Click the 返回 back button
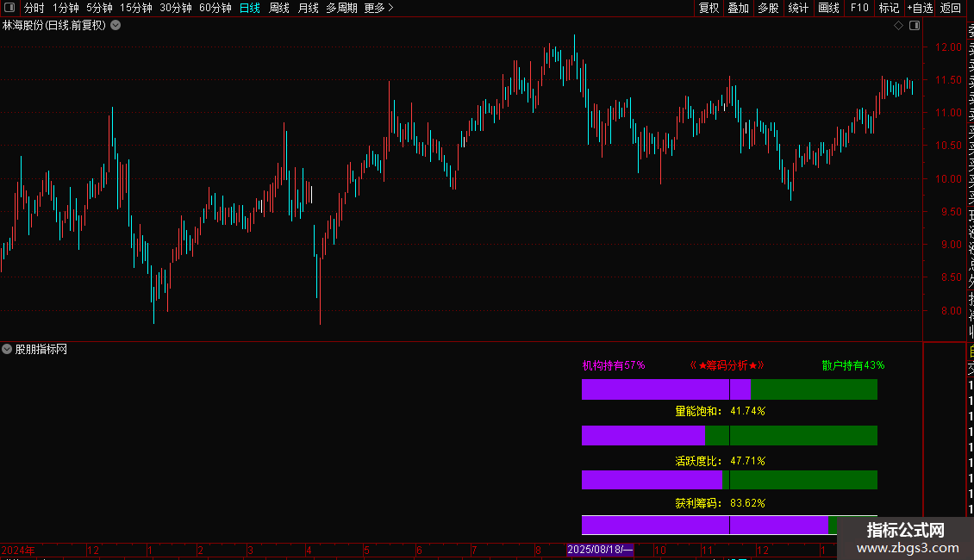 click(x=951, y=8)
